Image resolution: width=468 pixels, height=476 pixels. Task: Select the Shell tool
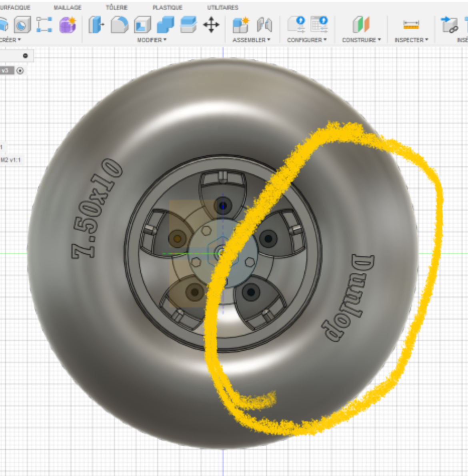[142, 25]
